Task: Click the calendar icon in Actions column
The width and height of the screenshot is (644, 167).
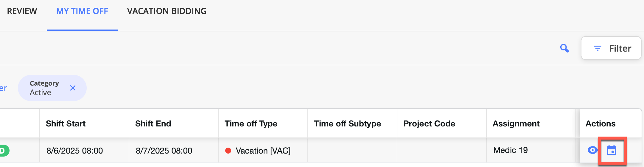Action: pos(612,150)
